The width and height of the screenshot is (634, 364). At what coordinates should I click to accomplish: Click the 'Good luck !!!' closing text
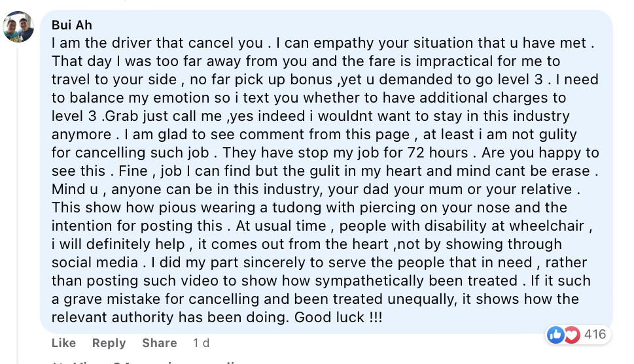338,317
